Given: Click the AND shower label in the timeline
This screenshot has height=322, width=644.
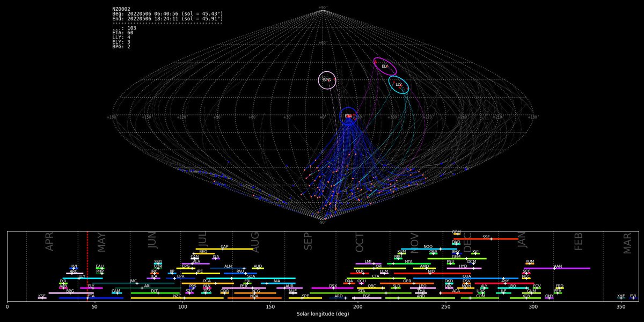Looking at the screenshot, I should pyautogui.click(x=421, y=296).
